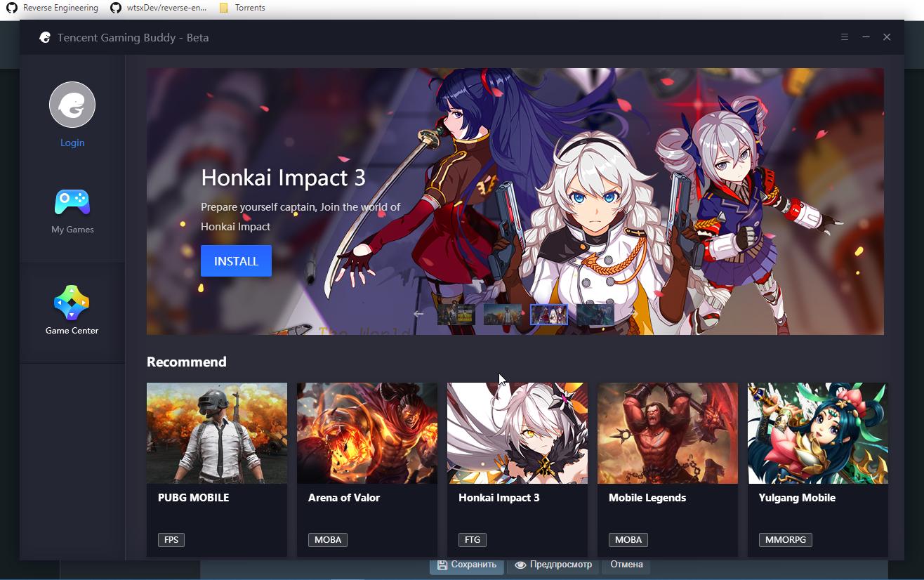Screen dimensions: 924x580
Task: Click Предпросмотр button in background window
Action: (x=553, y=565)
